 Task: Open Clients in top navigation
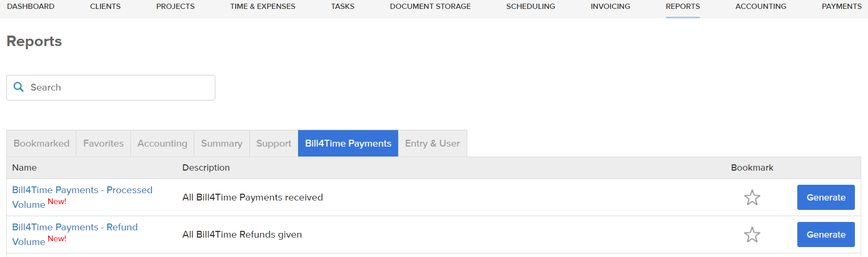pos(105,6)
